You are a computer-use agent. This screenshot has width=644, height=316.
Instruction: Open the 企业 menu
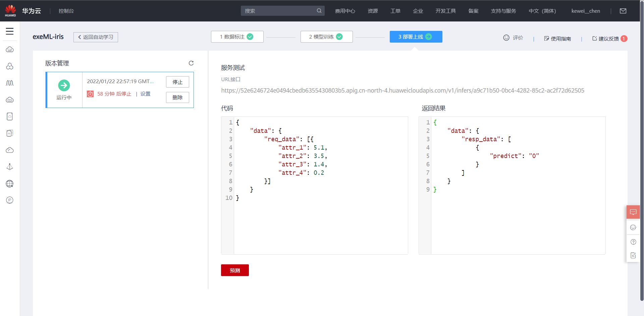tap(418, 11)
